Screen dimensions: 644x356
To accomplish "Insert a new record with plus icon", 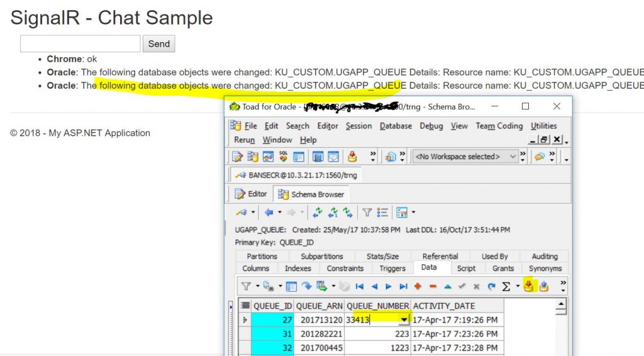I will [x=418, y=287].
